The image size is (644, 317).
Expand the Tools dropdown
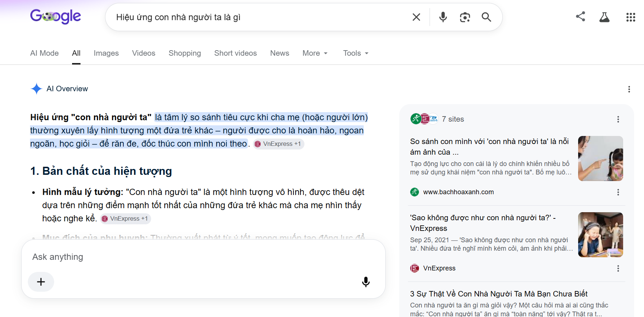(x=356, y=53)
